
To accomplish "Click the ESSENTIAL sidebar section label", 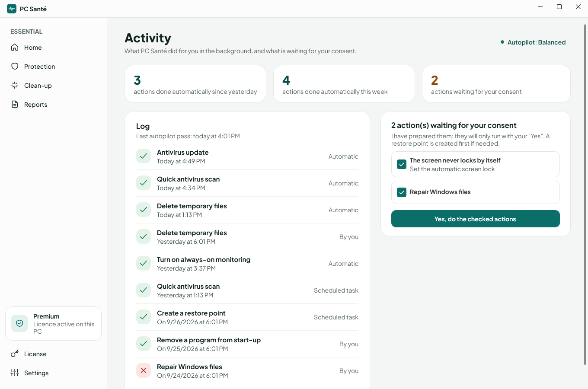I will pyautogui.click(x=26, y=32).
